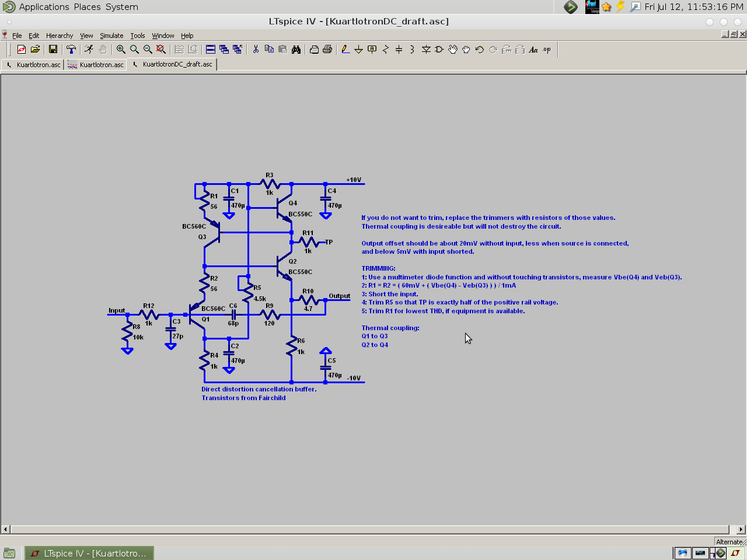Click the 'Transistors from Fairchild' note
Screen dimensions: 747x560
point(243,398)
